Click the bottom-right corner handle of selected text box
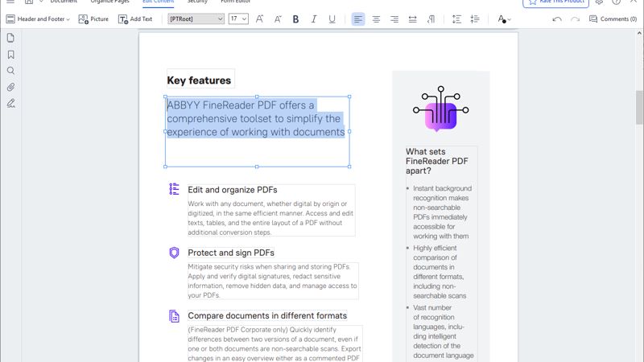The height and width of the screenshot is (362, 644). 349,167
